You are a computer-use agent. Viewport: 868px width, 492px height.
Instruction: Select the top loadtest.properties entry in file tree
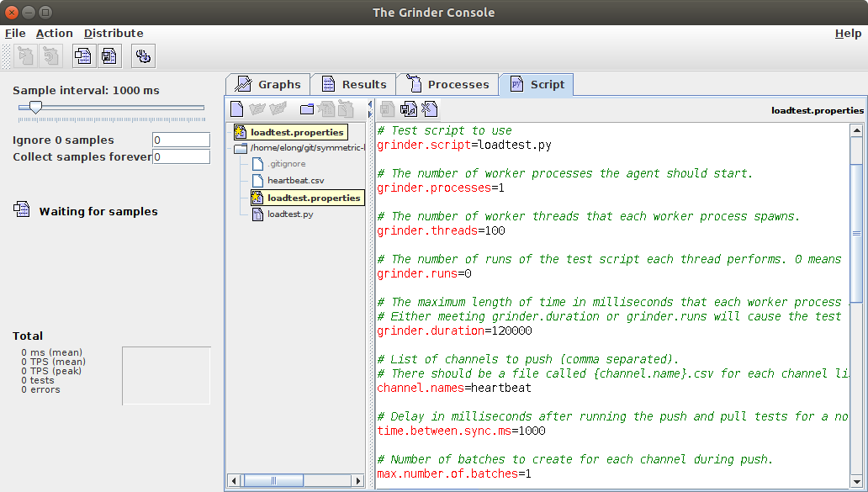[x=291, y=132]
